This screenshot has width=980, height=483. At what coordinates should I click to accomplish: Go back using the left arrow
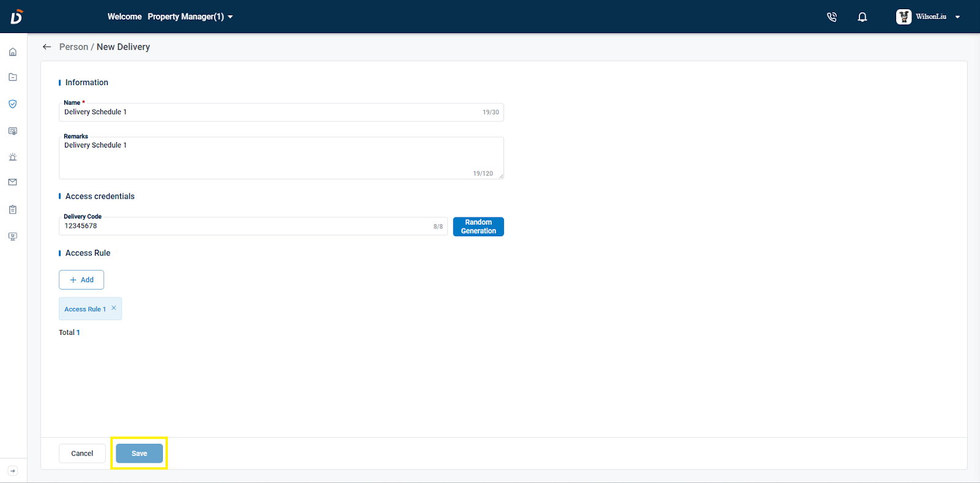tap(47, 47)
